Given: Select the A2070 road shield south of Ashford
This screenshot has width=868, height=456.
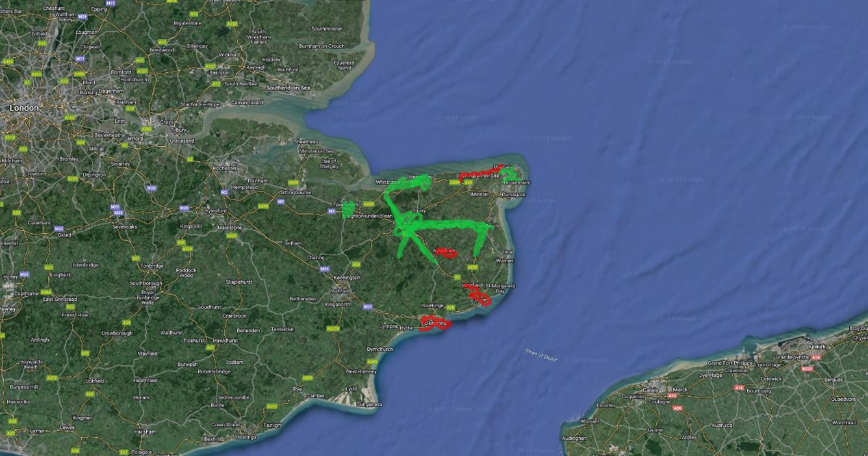Looking at the screenshot, I should pos(333,328).
